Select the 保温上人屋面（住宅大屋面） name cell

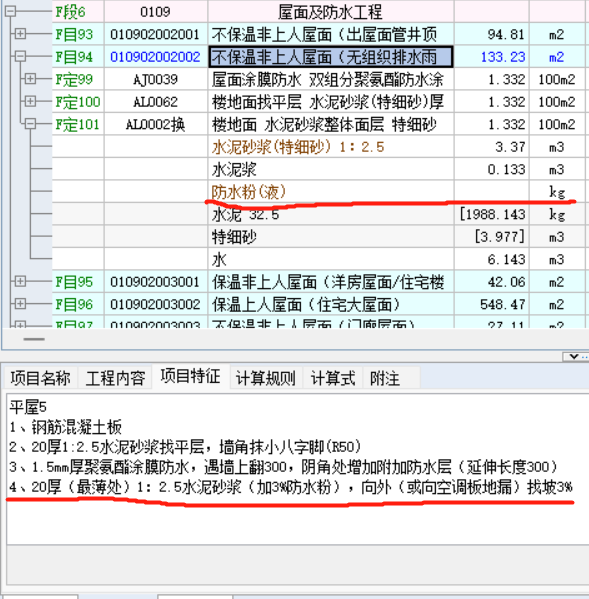(x=331, y=304)
